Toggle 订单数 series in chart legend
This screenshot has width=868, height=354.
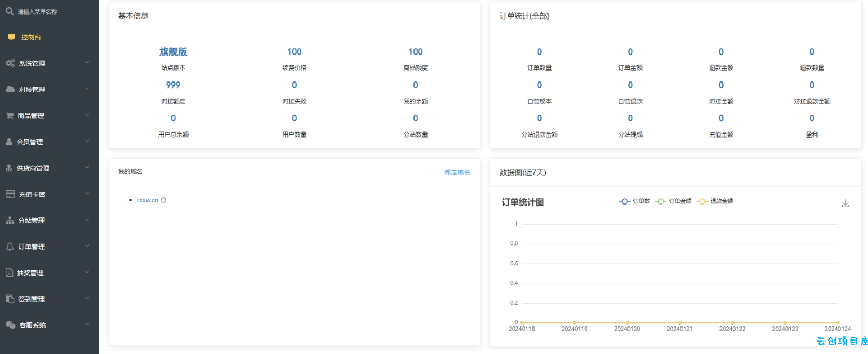635,201
